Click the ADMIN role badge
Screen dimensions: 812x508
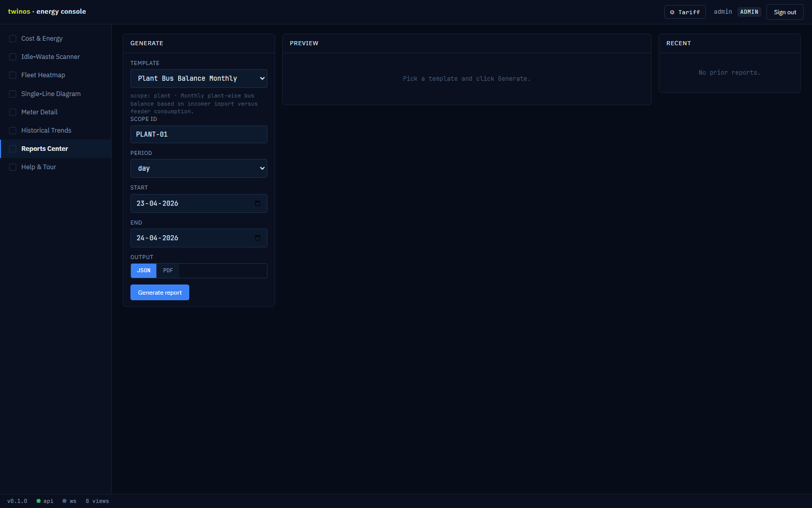tap(749, 12)
